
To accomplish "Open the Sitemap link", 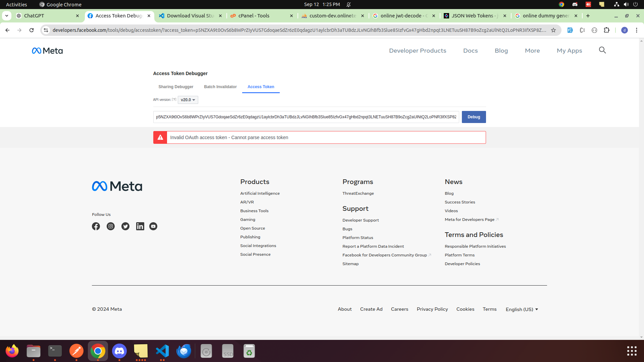I will coord(351,264).
